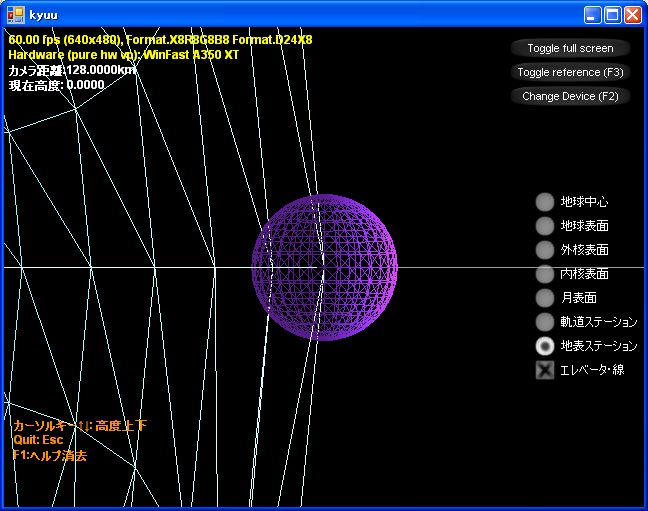Select the 地球表面 radio button
The width and height of the screenshot is (648, 511).
545,226
